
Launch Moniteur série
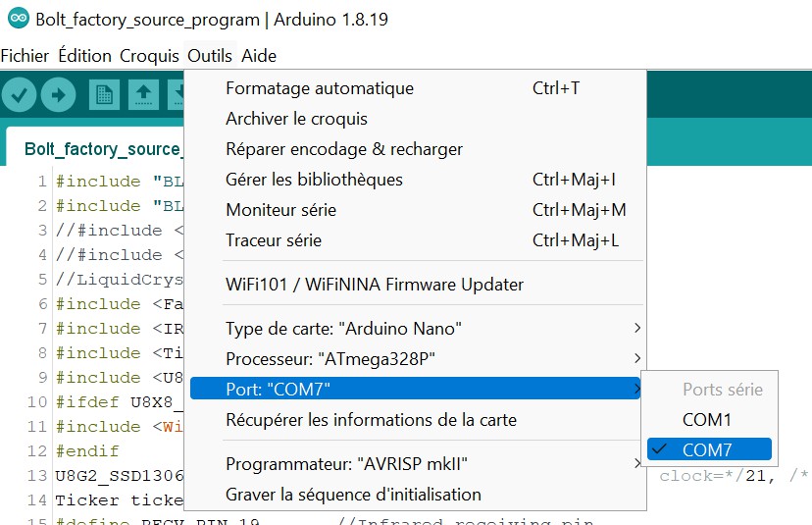[416, 210]
